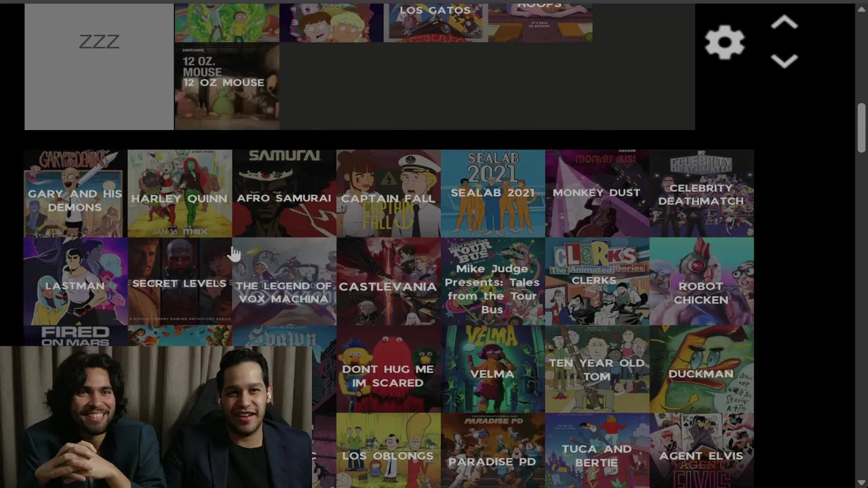The height and width of the screenshot is (488, 868).
Task: Select the Rick and Morty thumbnail in tier row
Action: tap(226, 22)
